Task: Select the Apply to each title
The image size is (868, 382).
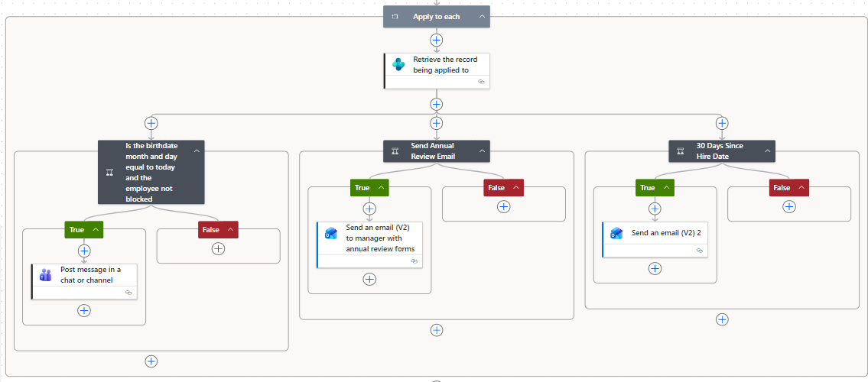Action: (436, 17)
